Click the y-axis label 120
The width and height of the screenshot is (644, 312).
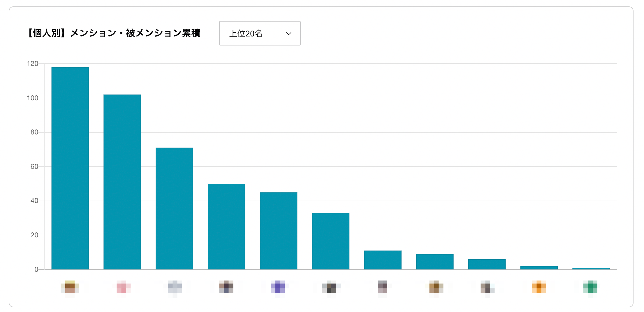coord(32,64)
